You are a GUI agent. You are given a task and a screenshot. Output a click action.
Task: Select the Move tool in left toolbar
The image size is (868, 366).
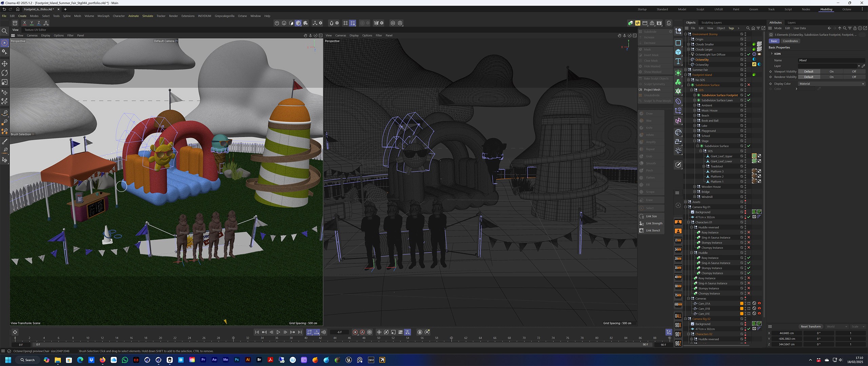pyautogui.click(x=4, y=64)
